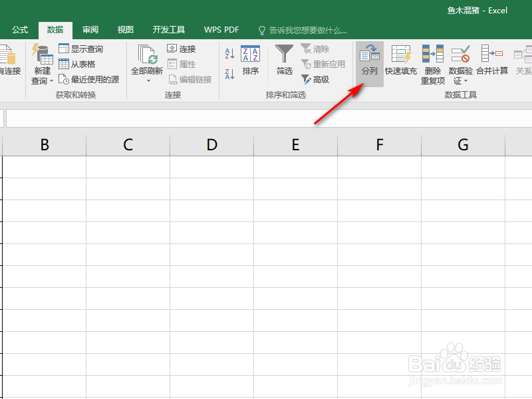Image resolution: width=532 pixels, height=399 pixels.
Task: Open the 视图 (View) tab
Action: 126,30
